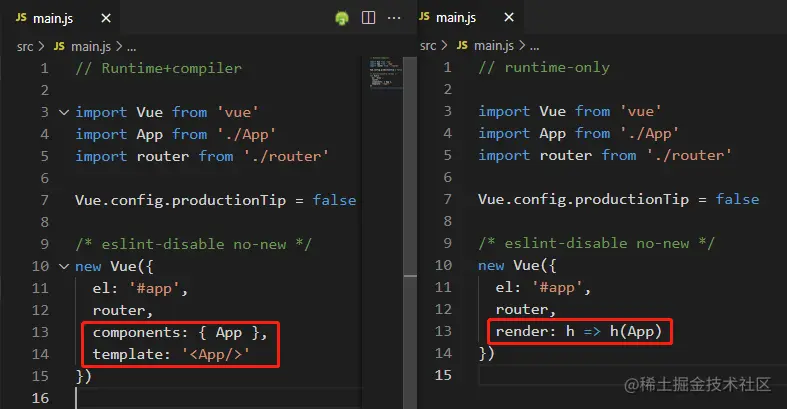Click the JS icon in left editor breadcrumb
The image size is (787, 409).
coord(59,46)
